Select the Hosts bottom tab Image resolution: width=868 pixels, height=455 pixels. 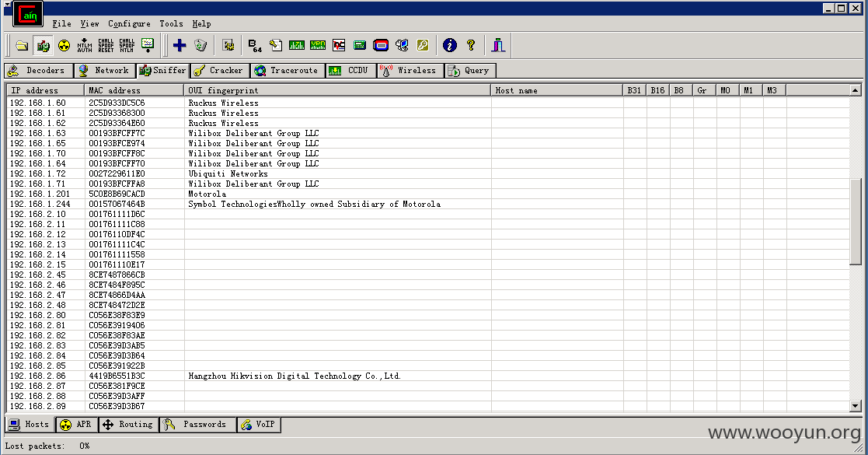click(x=30, y=425)
